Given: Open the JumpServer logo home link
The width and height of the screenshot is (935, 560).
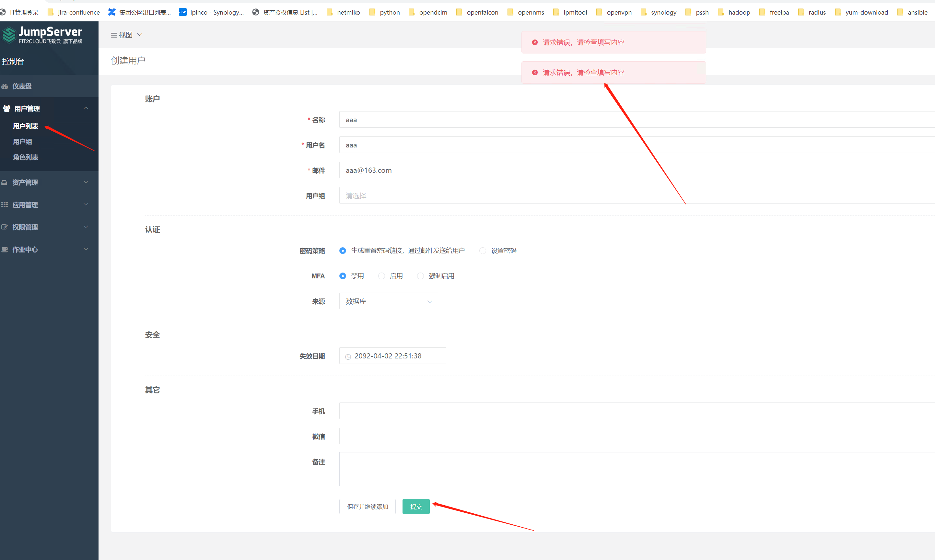Looking at the screenshot, I should pyautogui.click(x=42, y=35).
